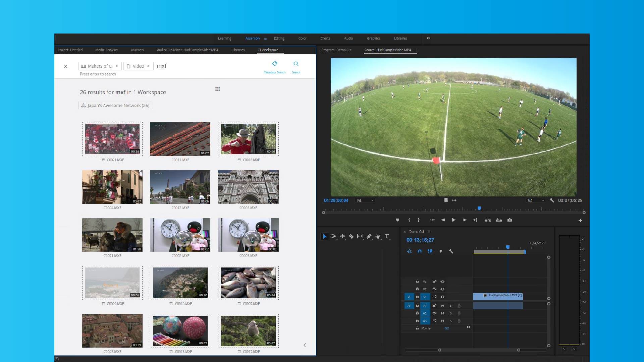Switch to grid view icon
Image resolution: width=644 pixels, height=362 pixels.
pyautogui.click(x=218, y=89)
